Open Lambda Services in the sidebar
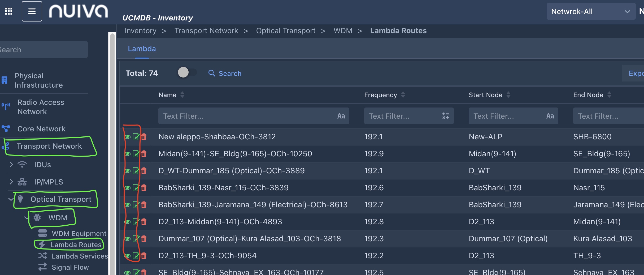 [79, 256]
